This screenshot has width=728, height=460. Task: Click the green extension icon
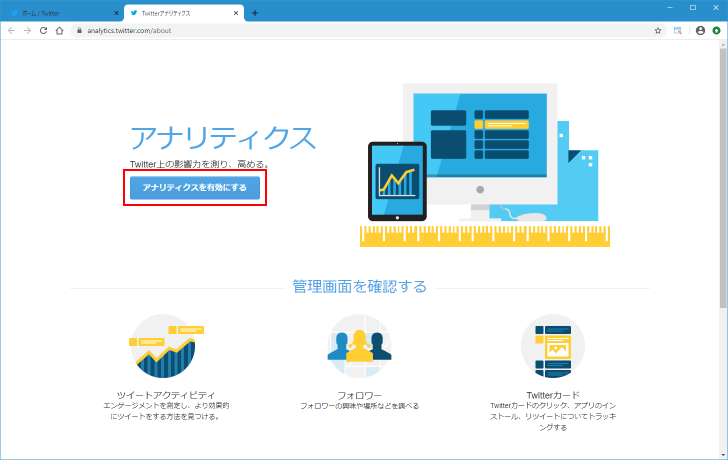pyautogui.click(x=716, y=31)
